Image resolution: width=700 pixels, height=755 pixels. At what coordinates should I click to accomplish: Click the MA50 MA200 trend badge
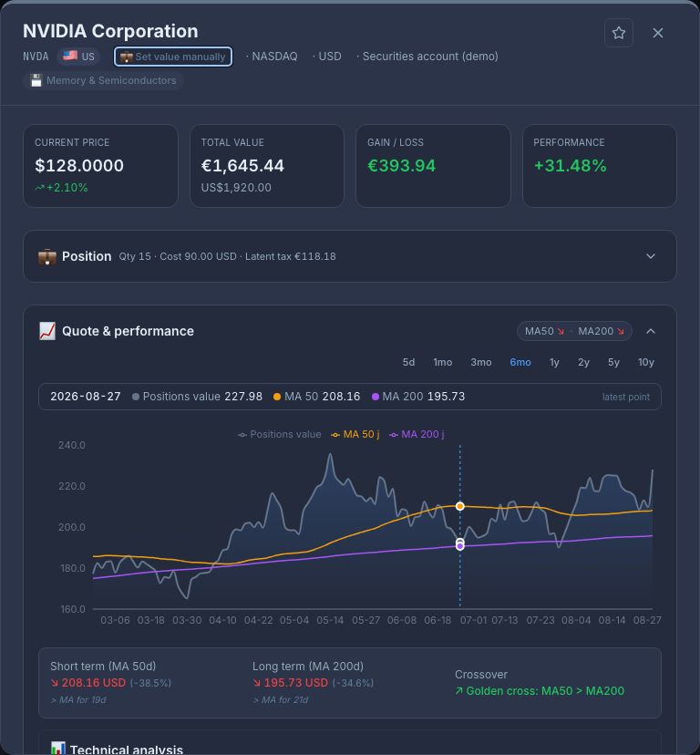tap(574, 331)
